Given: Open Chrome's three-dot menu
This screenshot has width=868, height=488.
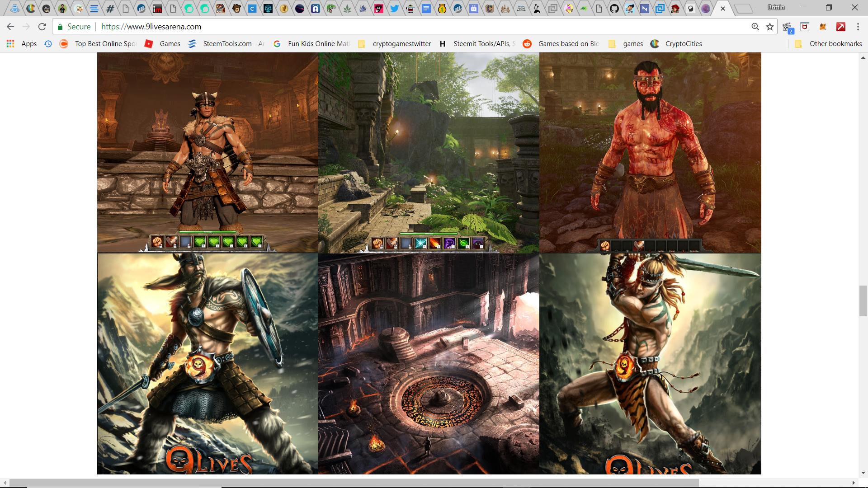Looking at the screenshot, I should (858, 27).
